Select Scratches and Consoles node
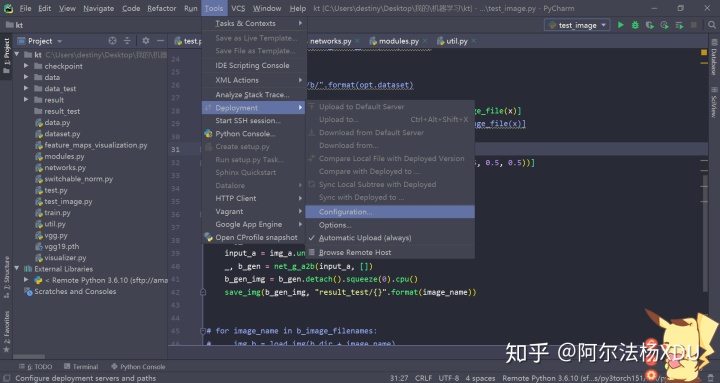Image resolution: width=720 pixels, height=383 pixels. point(75,291)
